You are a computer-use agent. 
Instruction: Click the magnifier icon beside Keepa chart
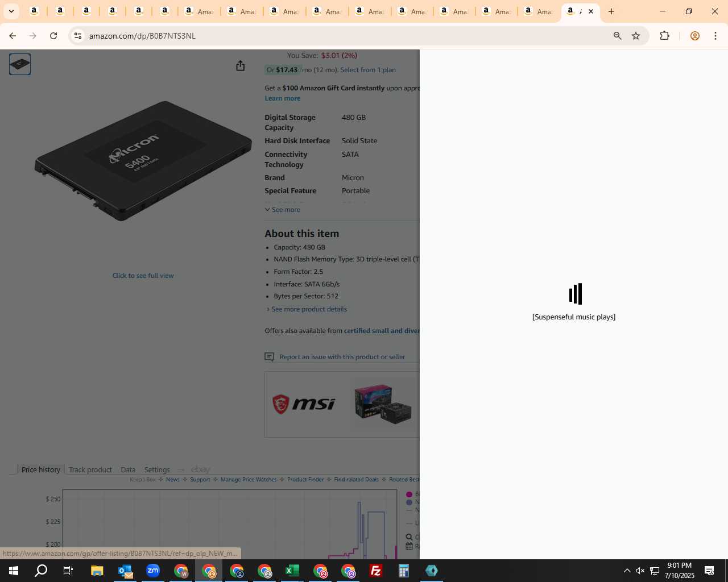(x=409, y=537)
